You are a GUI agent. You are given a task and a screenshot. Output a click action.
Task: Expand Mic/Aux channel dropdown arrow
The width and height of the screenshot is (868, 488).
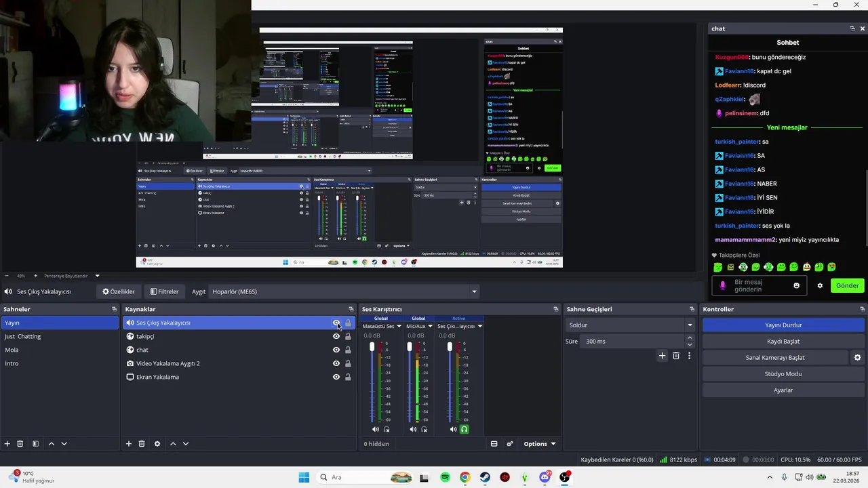[x=430, y=326]
